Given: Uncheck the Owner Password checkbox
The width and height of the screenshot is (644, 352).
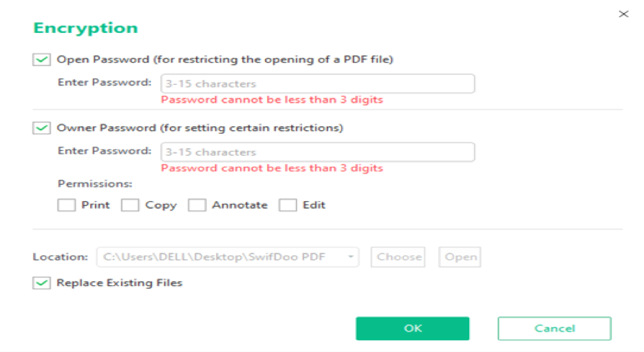Looking at the screenshot, I should coord(42,128).
